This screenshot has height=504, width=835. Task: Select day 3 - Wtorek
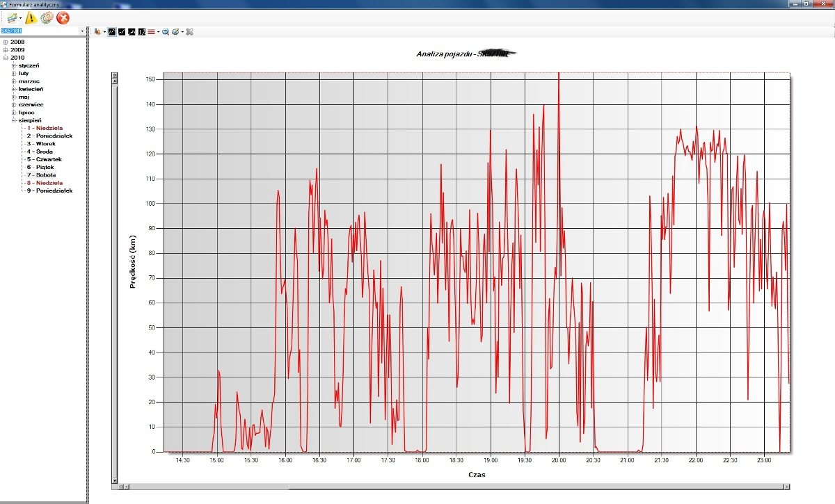coord(41,144)
